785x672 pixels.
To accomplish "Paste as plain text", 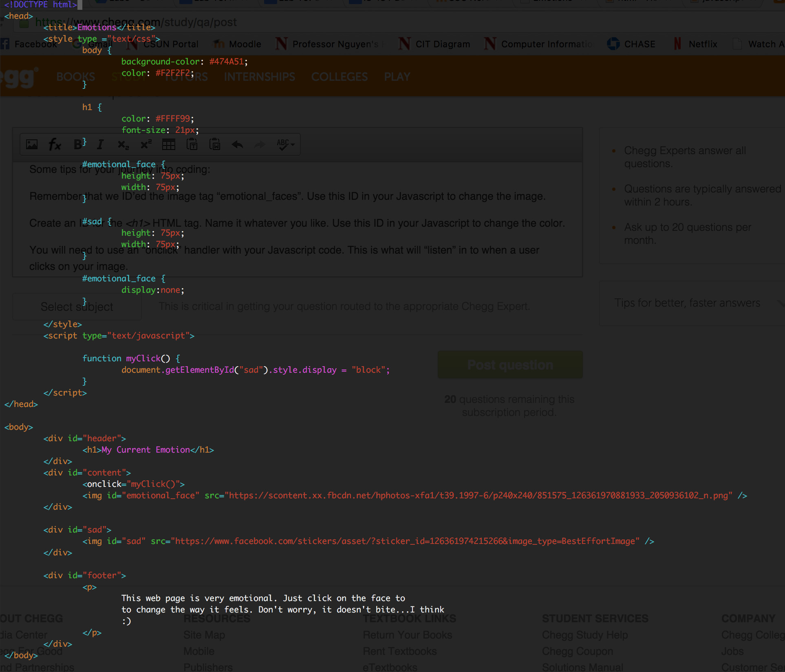I will pos(192,144).
